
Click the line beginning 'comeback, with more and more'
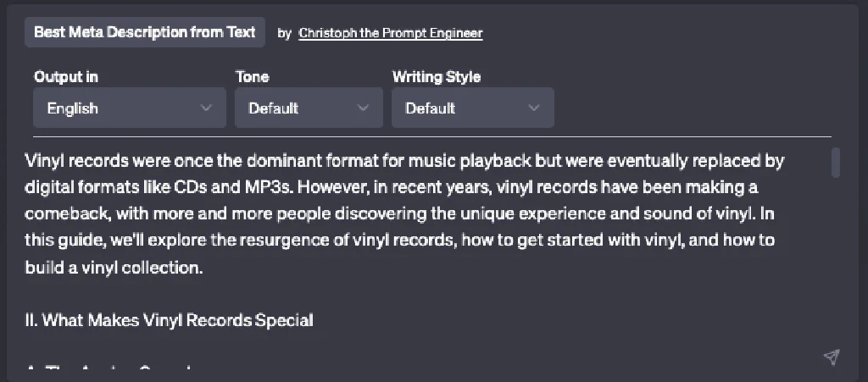pos(399,214)
